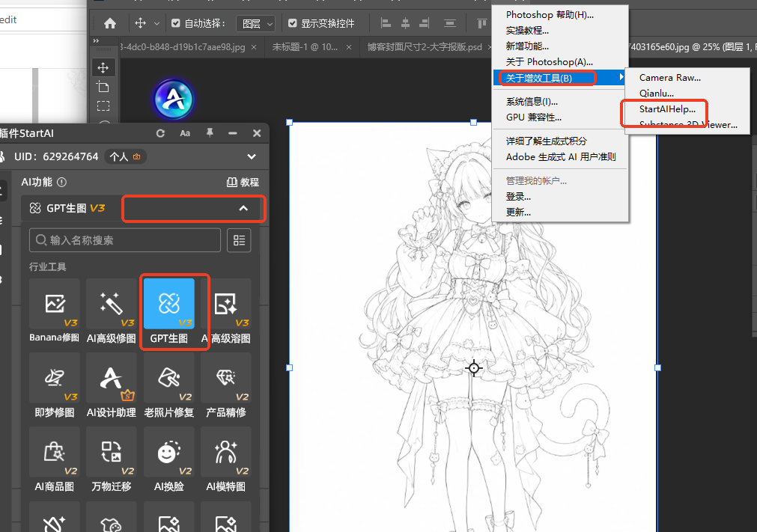Open the Move tool preset dropdown arrow
This screenshot has width=757, height=532.
pos(156,23)
